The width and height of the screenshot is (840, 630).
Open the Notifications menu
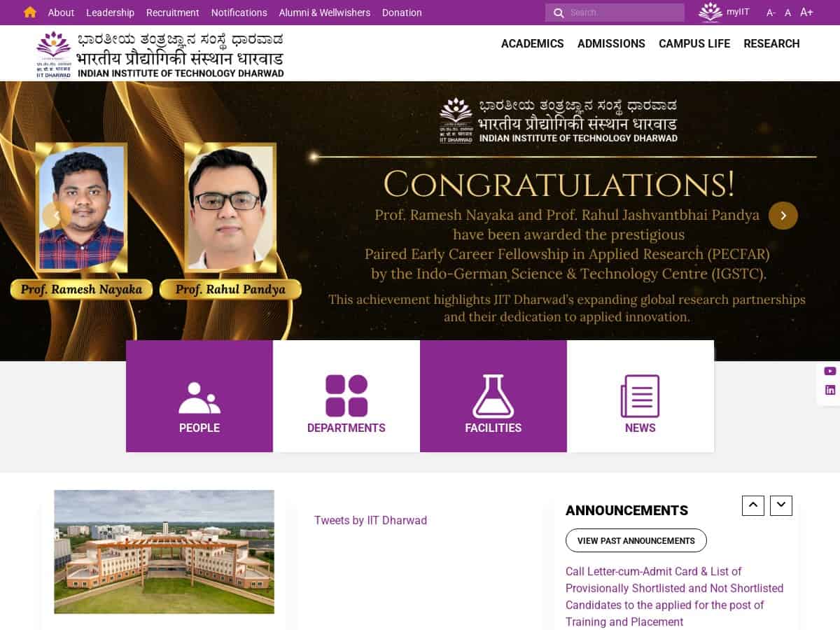[239, 13]
